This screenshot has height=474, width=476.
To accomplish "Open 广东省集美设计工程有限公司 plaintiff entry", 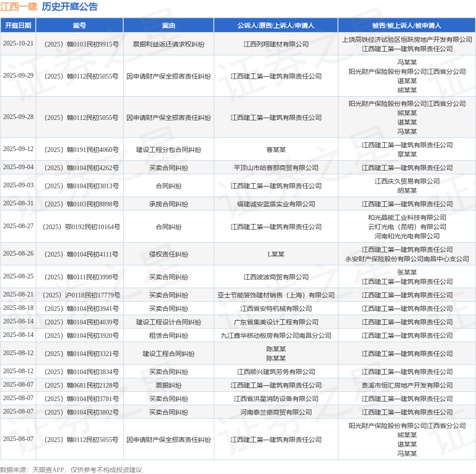I will coord(276,322).
